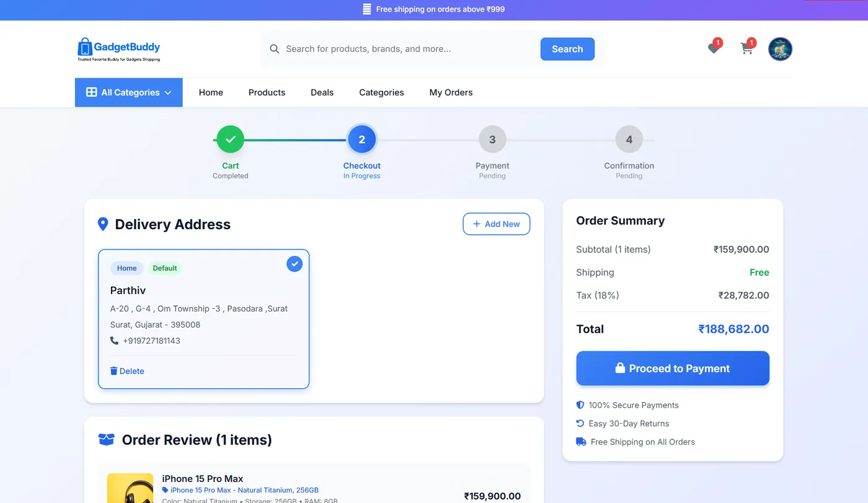Screen dimensions: 868x503
Task: Toggle the selected checkmark on the Home address
Action: 294,264
